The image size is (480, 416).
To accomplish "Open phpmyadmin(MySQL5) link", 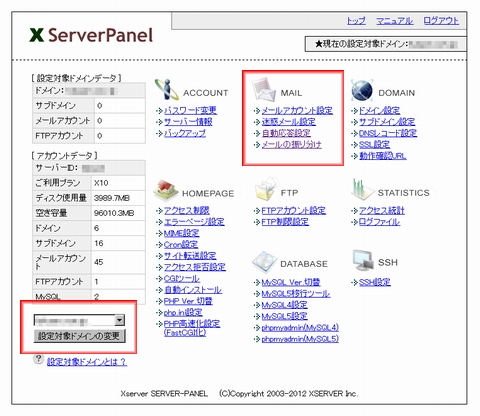I will pos(300,339).
